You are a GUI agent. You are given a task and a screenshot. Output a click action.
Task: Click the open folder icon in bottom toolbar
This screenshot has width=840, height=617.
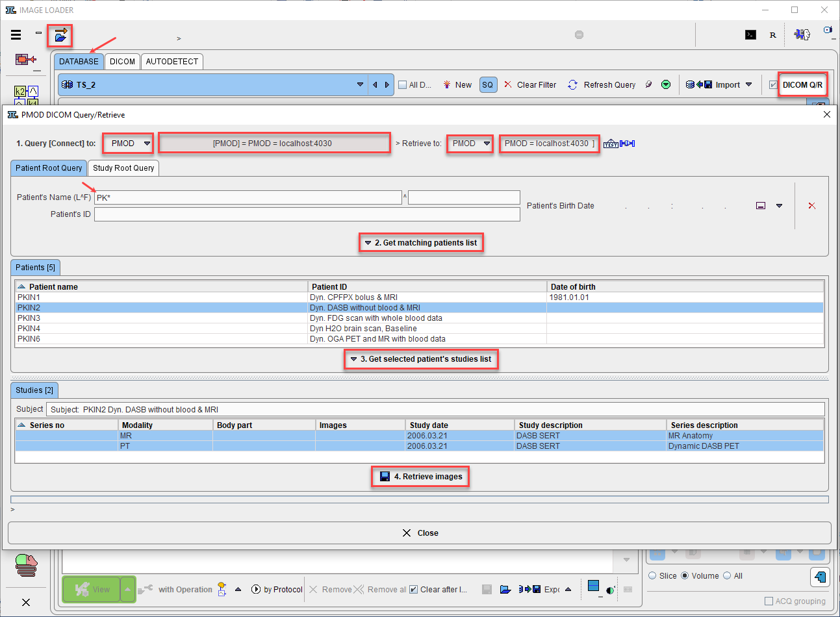pos(505,590)
